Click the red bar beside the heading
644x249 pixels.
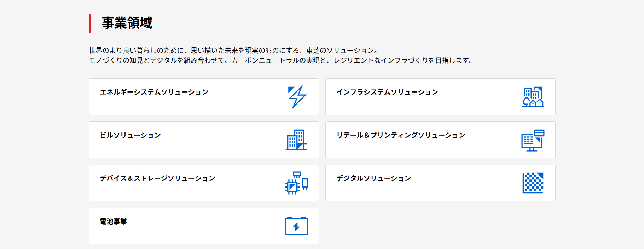coord(90,23)
